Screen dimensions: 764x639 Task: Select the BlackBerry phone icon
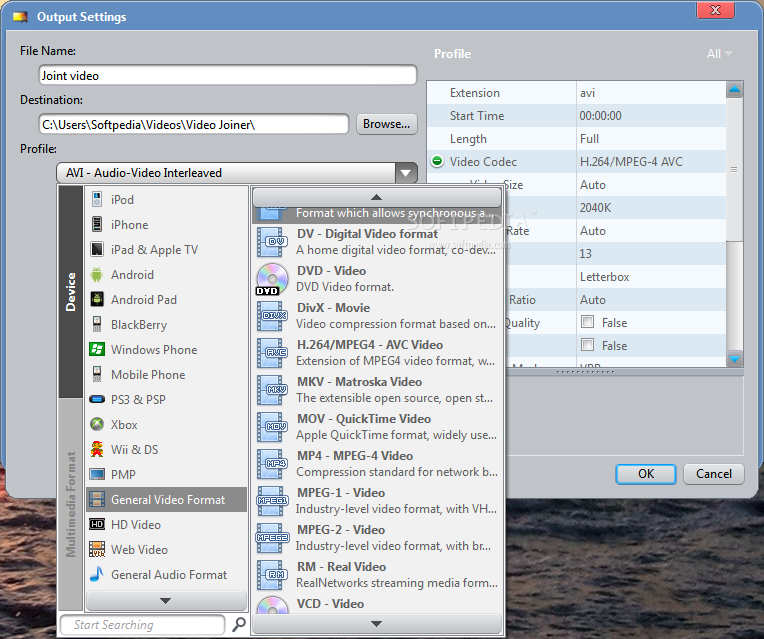click(x=97, y=324)
